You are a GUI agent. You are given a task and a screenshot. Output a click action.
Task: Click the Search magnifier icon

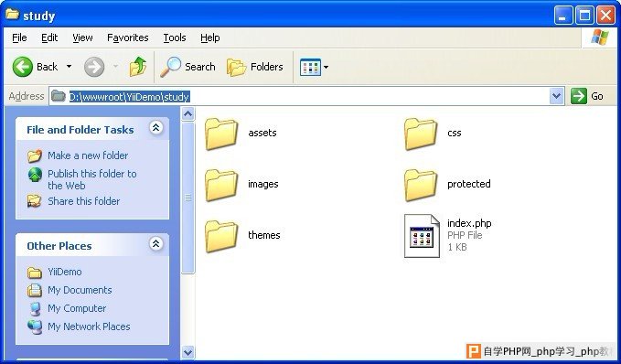(x=171, y=67)
